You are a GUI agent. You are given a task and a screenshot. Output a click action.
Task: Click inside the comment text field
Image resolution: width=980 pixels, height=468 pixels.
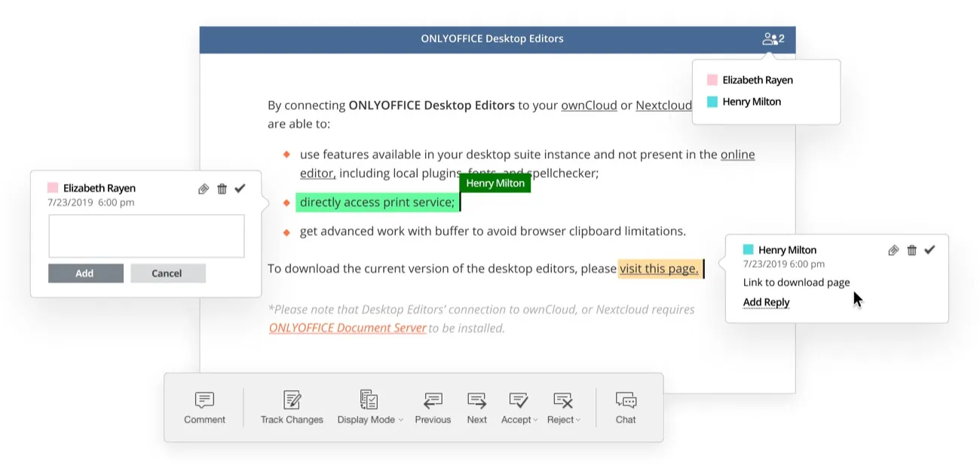tap(146, 235)
